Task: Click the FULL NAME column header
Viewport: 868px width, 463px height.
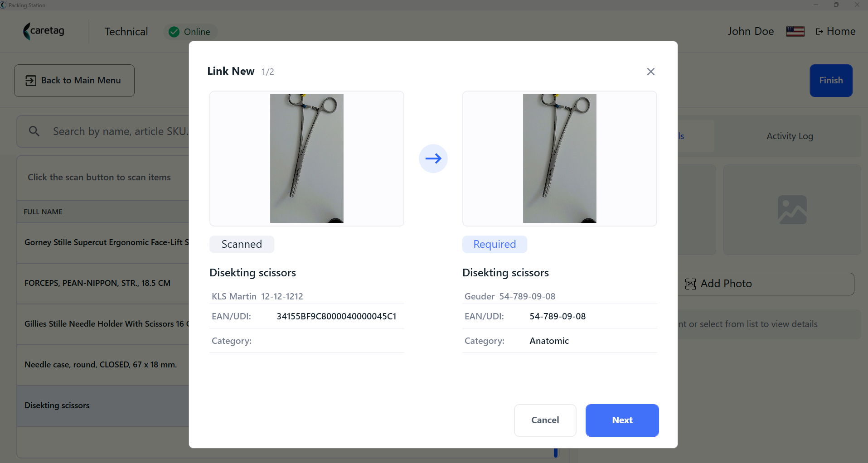Action: click(x=43, y=212)
